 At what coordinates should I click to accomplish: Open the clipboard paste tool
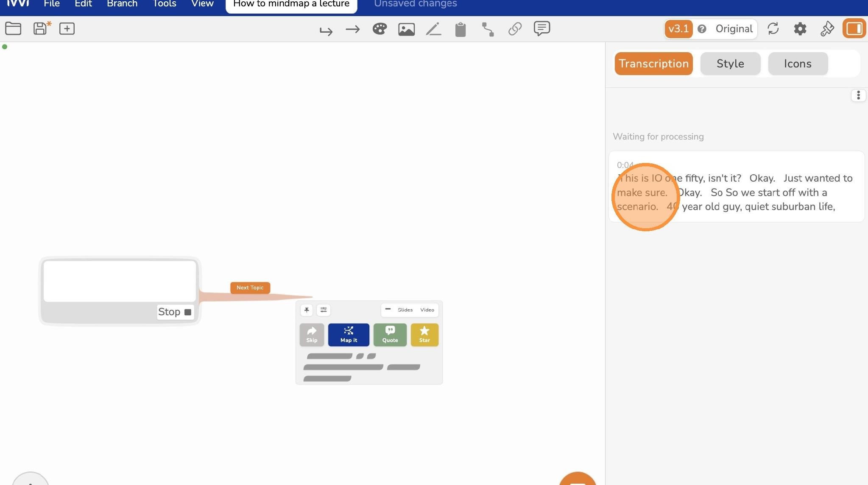(461, 29)
